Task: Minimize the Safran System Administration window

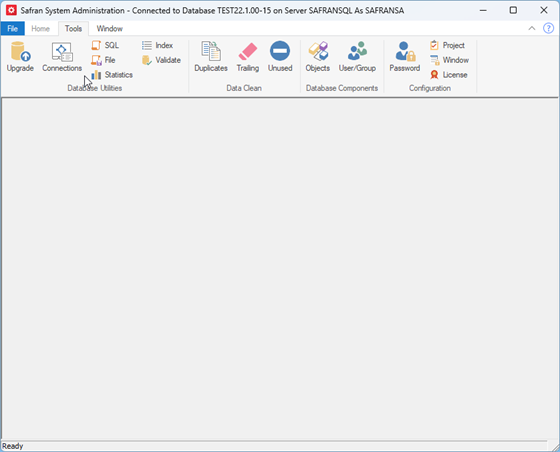Action: [483, 10]
